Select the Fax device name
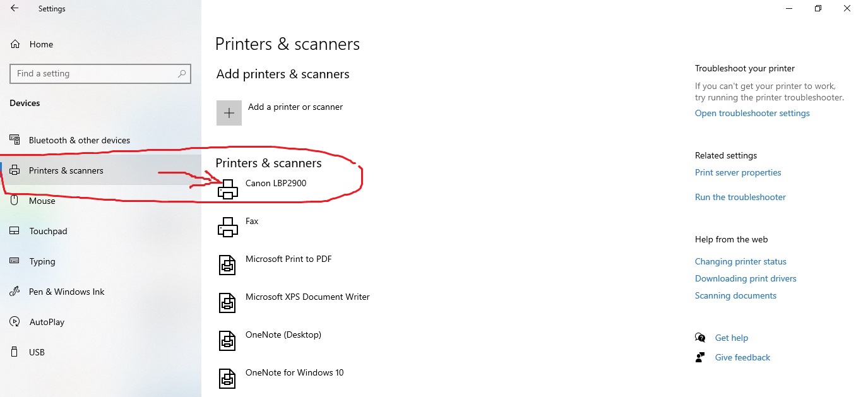Screen dimensions: 868x397 252,221
